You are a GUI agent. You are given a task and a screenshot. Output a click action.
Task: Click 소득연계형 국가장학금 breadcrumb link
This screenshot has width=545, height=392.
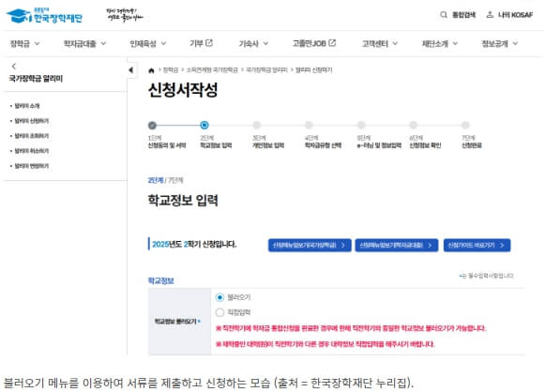(x=212, y=70)
